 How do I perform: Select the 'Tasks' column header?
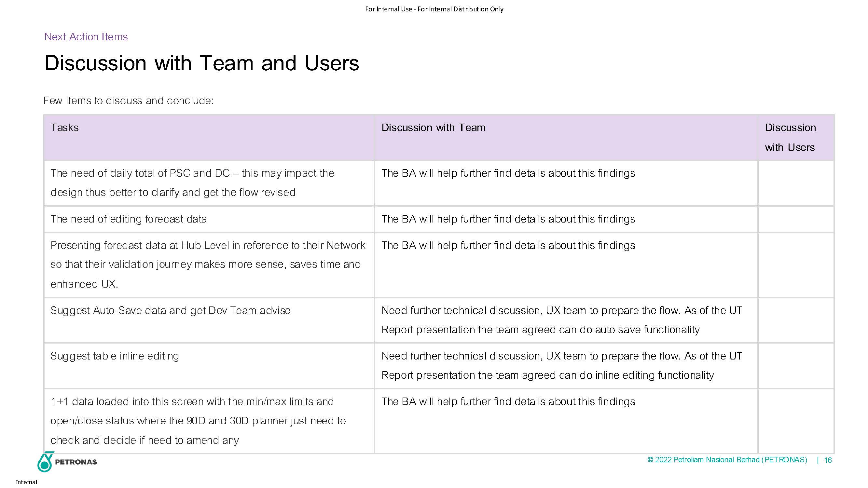click(64, 128)
